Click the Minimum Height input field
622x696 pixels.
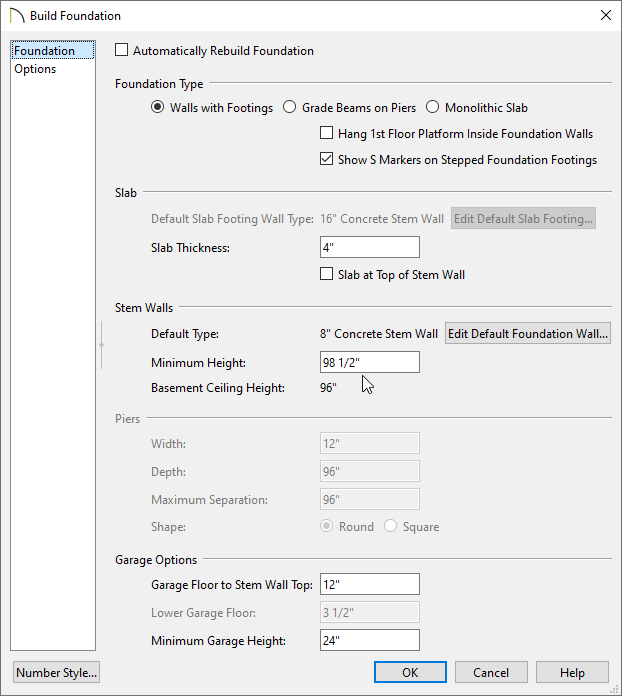click(369, 362)
